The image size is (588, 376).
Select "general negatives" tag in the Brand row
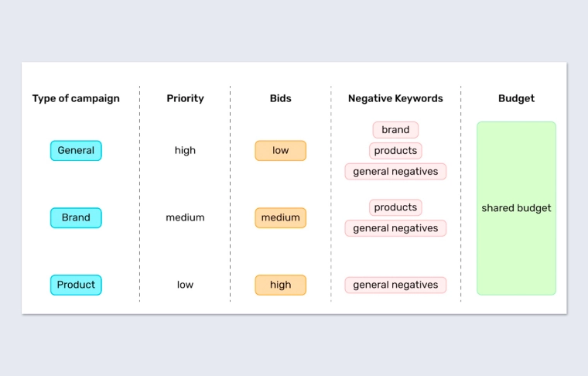395,228
